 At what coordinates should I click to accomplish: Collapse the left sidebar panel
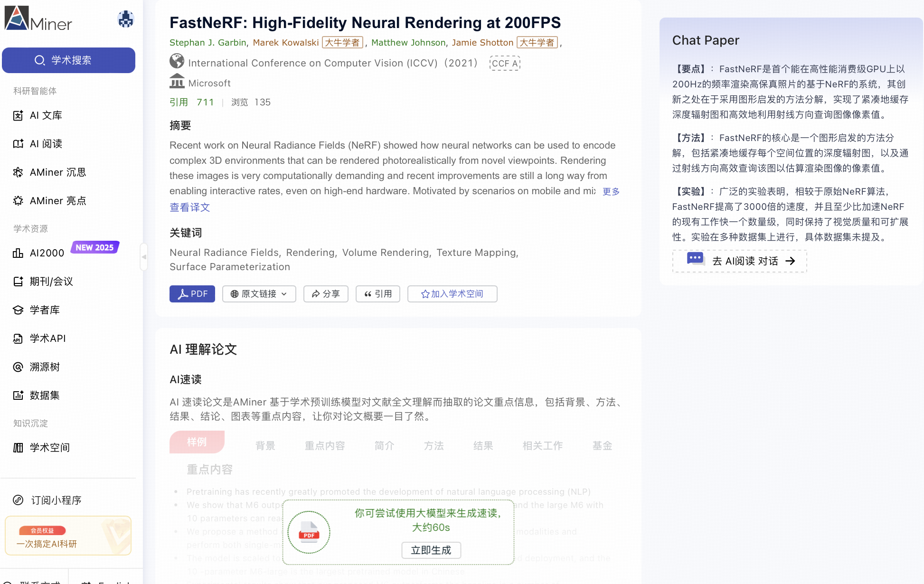click(144, 257)
